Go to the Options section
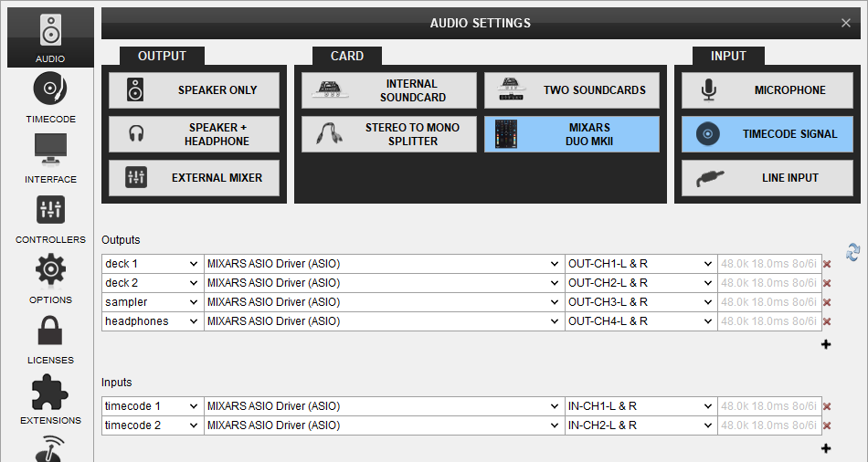 [x=50, y=279]
